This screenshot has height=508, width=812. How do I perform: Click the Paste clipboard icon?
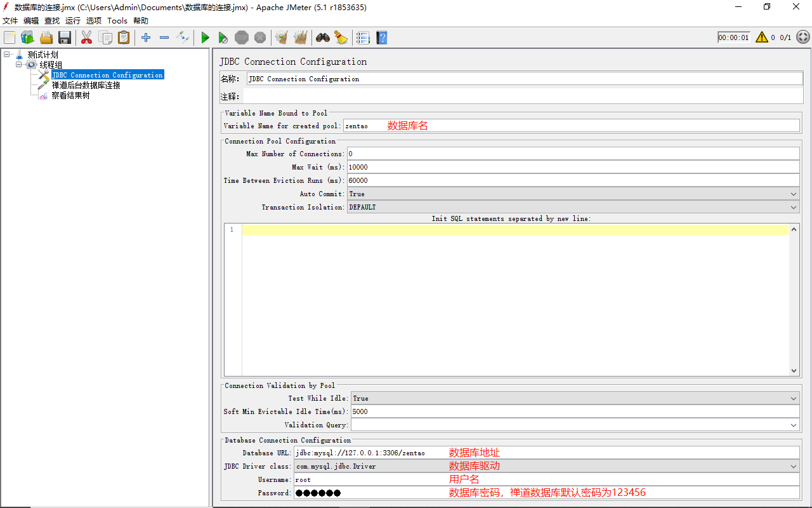(123, 37)
